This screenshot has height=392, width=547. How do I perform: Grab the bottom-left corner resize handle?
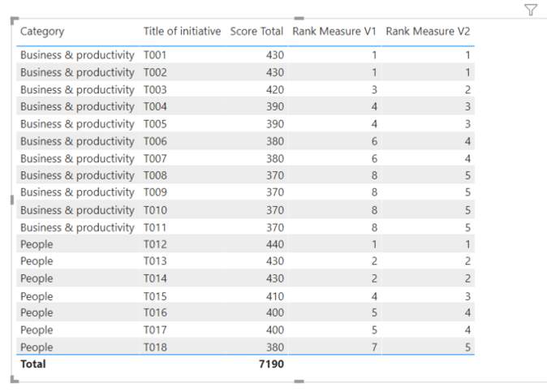point(14,380)
